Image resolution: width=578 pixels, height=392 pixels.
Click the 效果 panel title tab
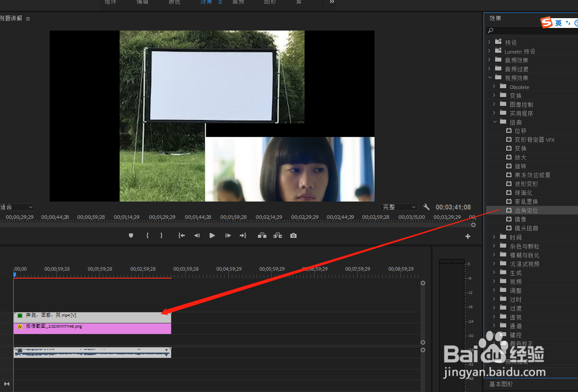[496, 18]
